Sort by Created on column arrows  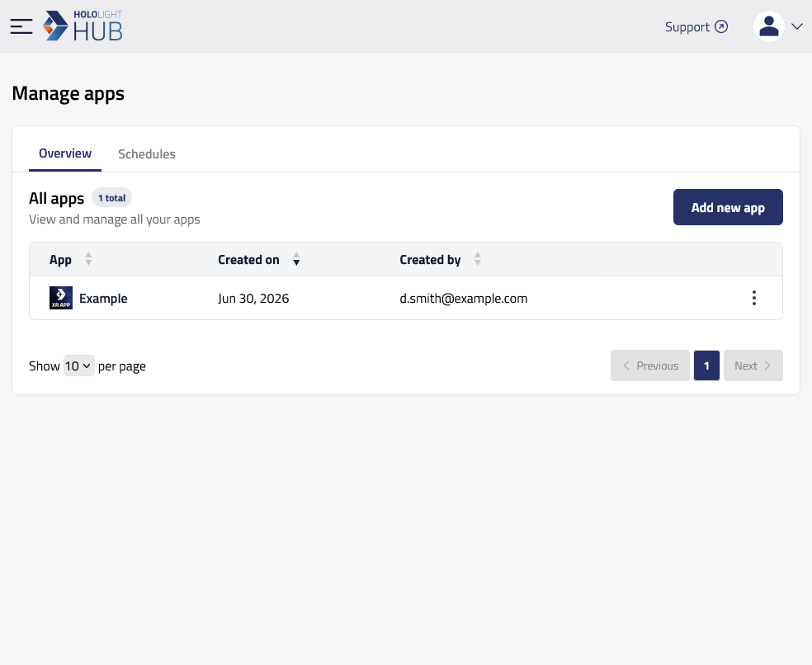[x=296, y=259]
